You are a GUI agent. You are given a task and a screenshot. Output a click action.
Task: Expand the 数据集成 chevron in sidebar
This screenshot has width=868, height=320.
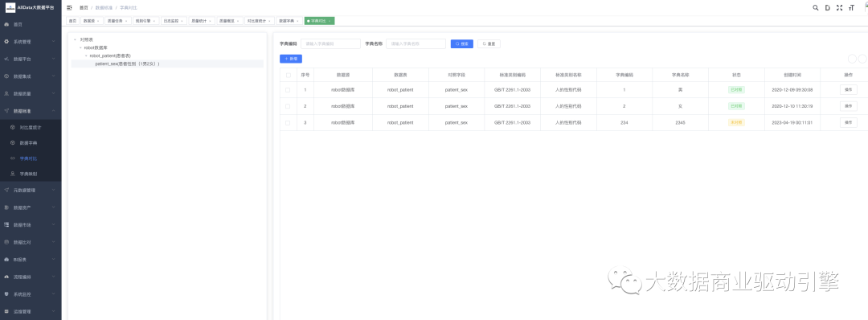click(54, 76)
